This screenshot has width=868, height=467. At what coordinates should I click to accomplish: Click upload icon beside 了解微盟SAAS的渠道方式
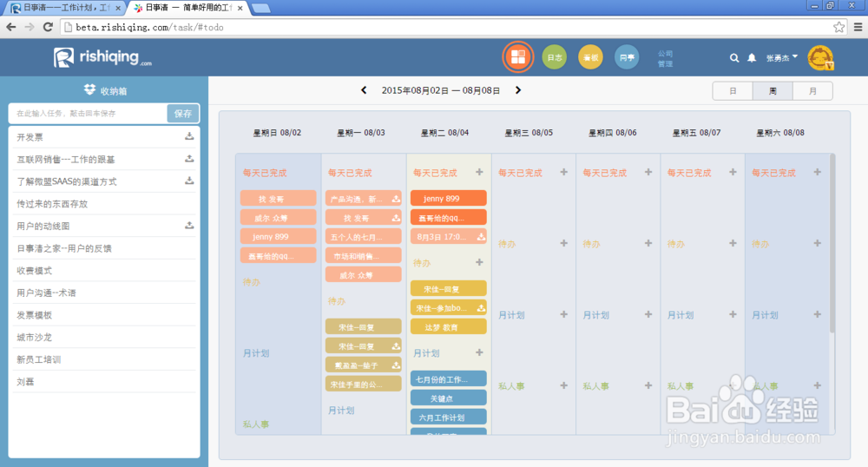click(x=189, y=181)
